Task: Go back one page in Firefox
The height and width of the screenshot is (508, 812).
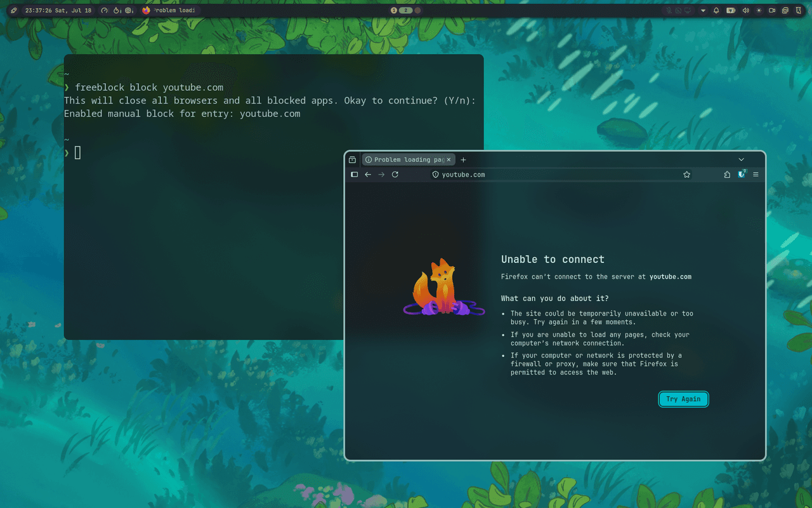Action: [368, 175]
